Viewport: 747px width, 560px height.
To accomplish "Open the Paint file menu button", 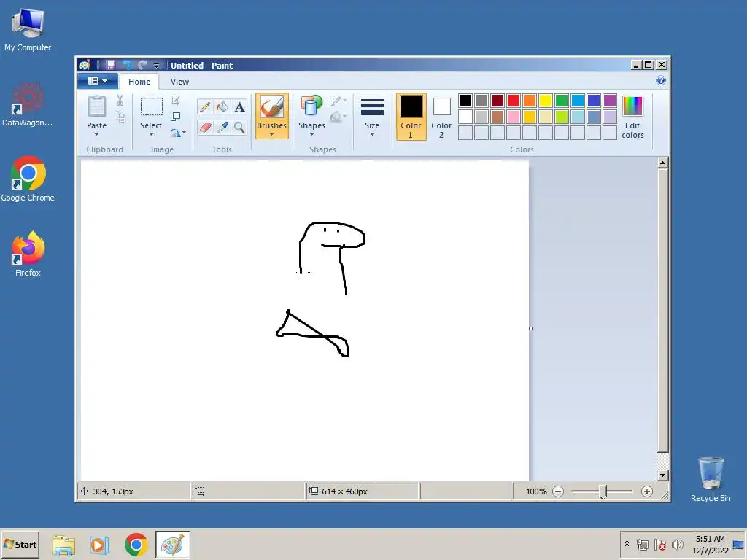I will coord(98,81).
